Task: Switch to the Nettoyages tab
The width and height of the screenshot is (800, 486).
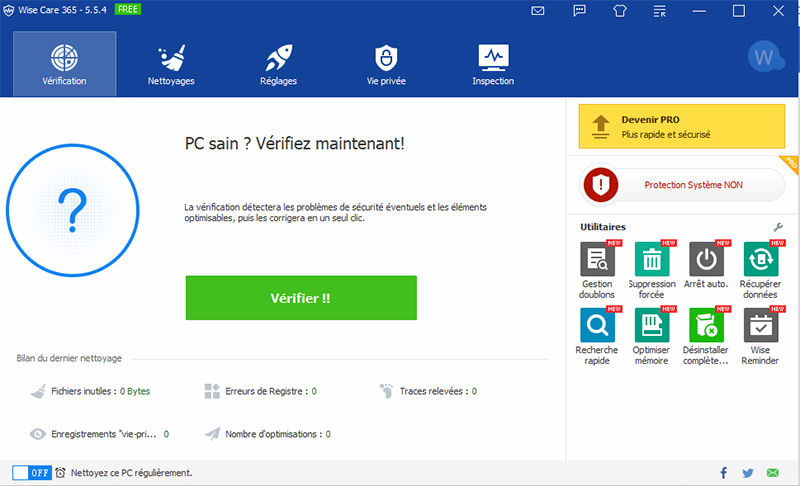Action: tap(171, 65)
